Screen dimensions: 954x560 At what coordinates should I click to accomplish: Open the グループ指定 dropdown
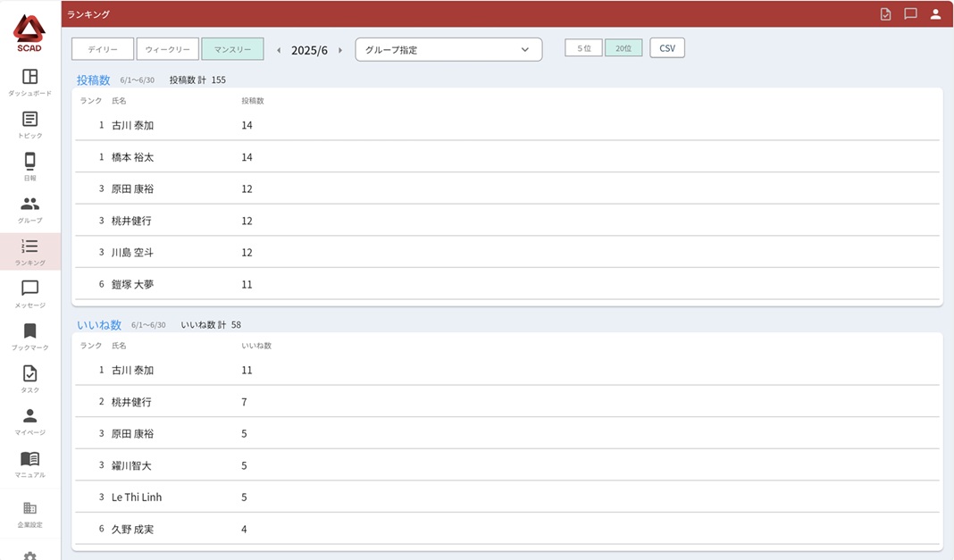448,50
